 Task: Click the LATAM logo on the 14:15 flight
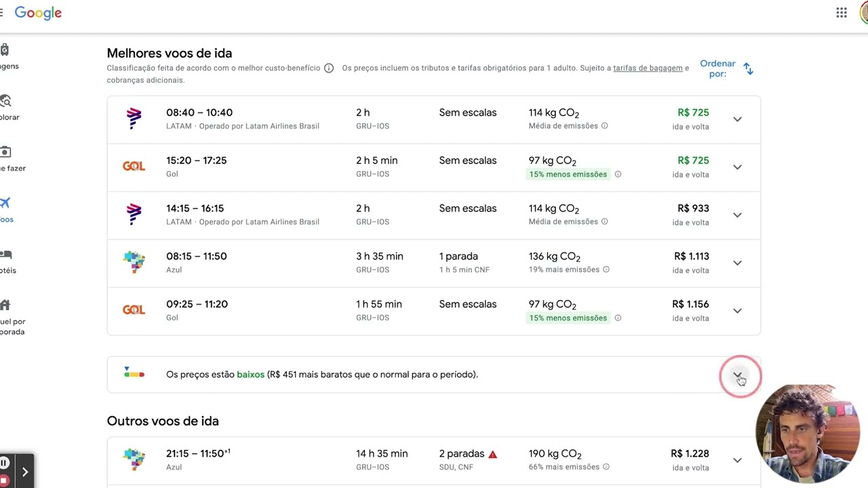coord(134,214)
